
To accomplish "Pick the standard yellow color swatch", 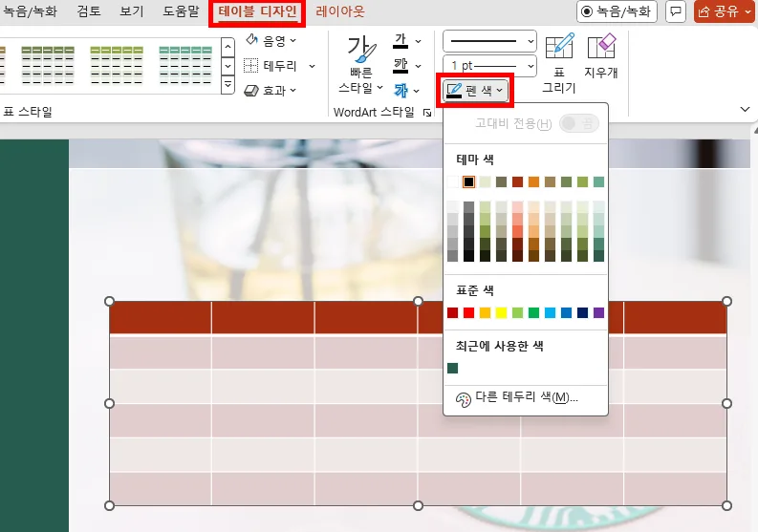I will click(501, 312).
